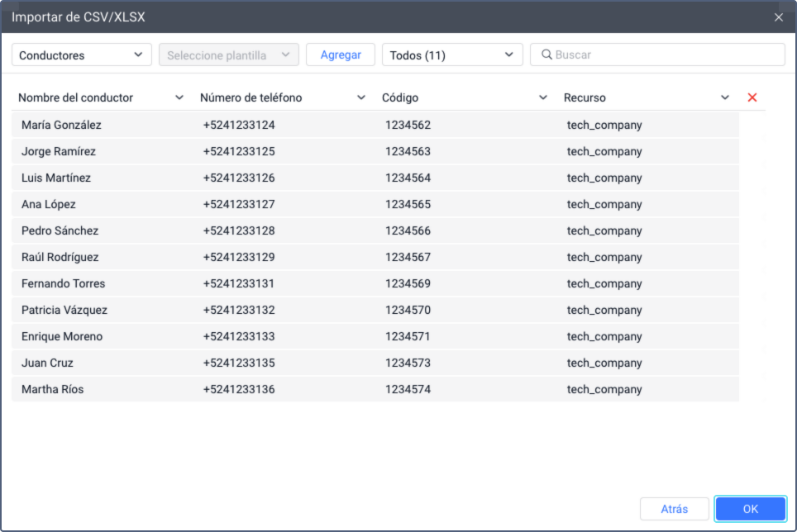Expand Nombre del conductor column chevron
This screenshot has width=797, height=532.
179,97
